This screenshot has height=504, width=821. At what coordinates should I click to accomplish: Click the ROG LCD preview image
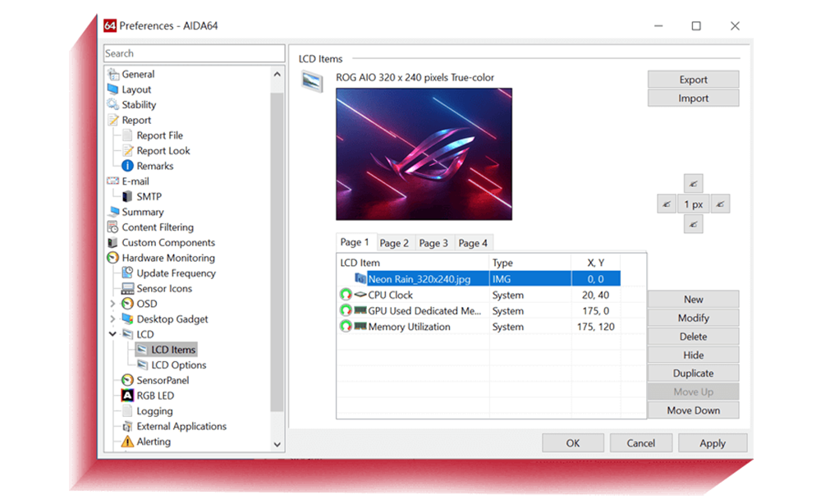coord(424,153)
